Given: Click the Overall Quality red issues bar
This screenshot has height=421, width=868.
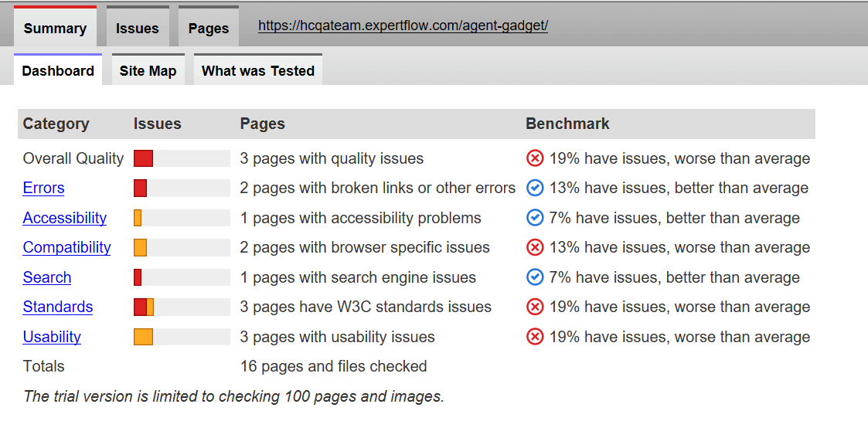Looking at the screenshot, I should (x=143, y=158).
